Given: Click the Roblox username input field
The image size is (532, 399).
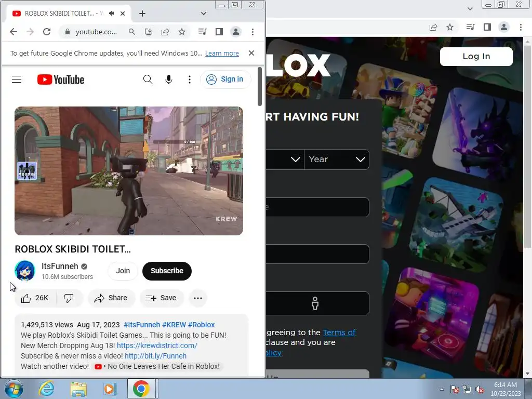Looking at the screenshot, I should coord(317,207).
